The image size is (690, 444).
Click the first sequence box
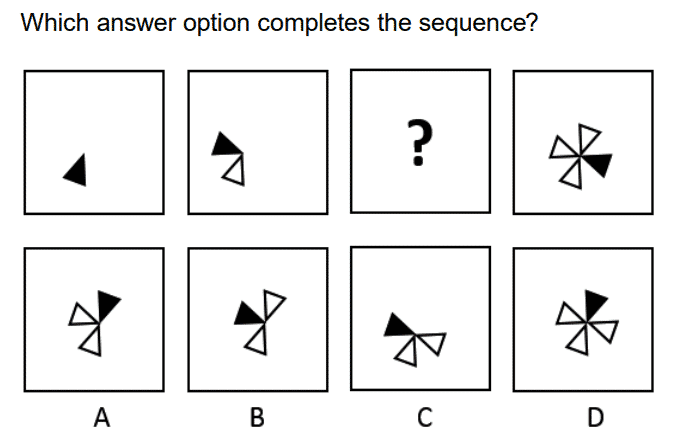(94, 141)
